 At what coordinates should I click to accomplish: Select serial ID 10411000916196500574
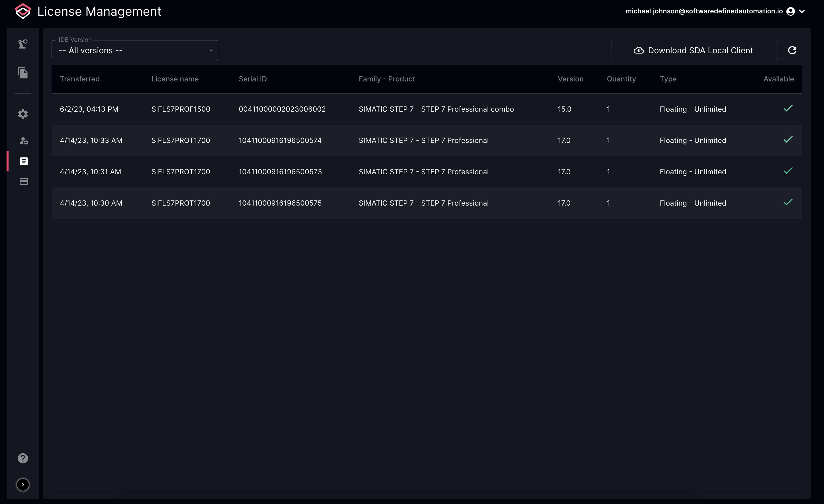[x=280, y=140]
